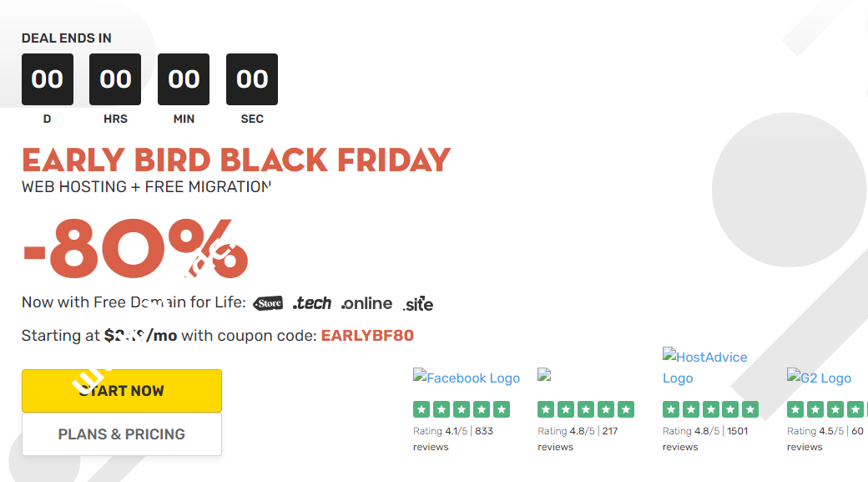The image size is (868, 482).
Task: Click the green stars above 1501 reviews
Action: (x=710, y=409)
